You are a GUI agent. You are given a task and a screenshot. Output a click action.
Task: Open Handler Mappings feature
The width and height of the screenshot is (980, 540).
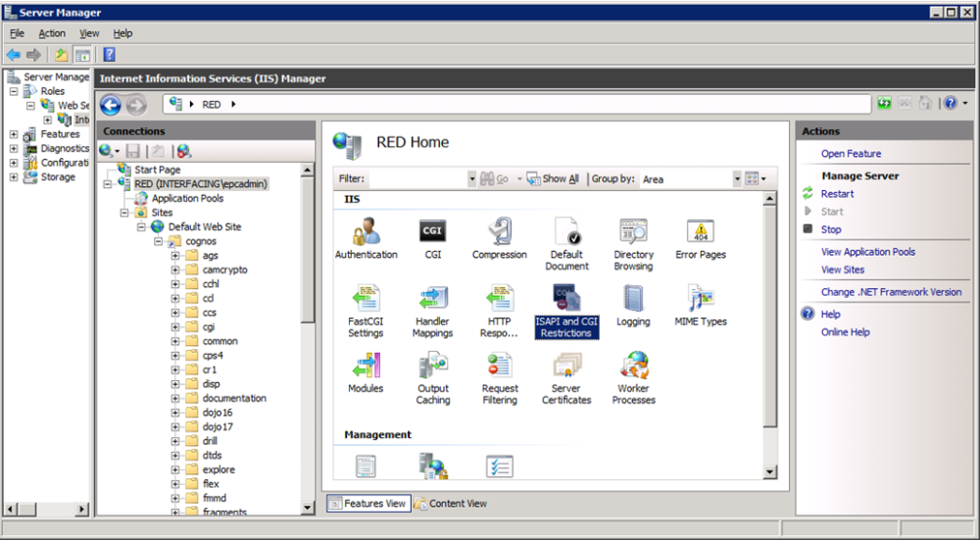pos(432,311)
